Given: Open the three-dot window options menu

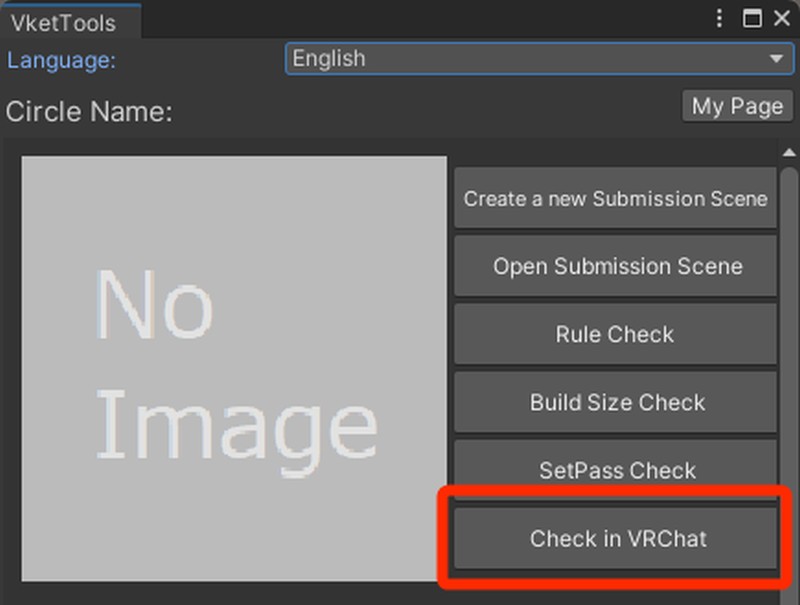Looking at the screenshot, I should 720,19.
